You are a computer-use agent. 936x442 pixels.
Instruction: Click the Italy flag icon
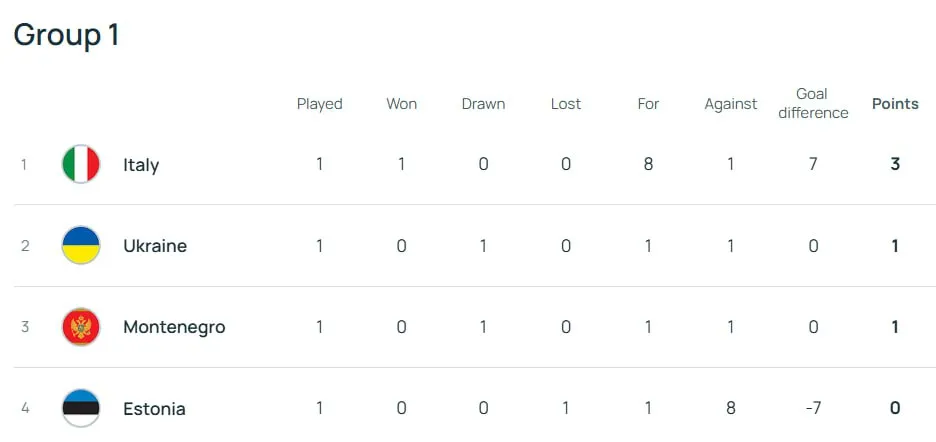point(81,164)
